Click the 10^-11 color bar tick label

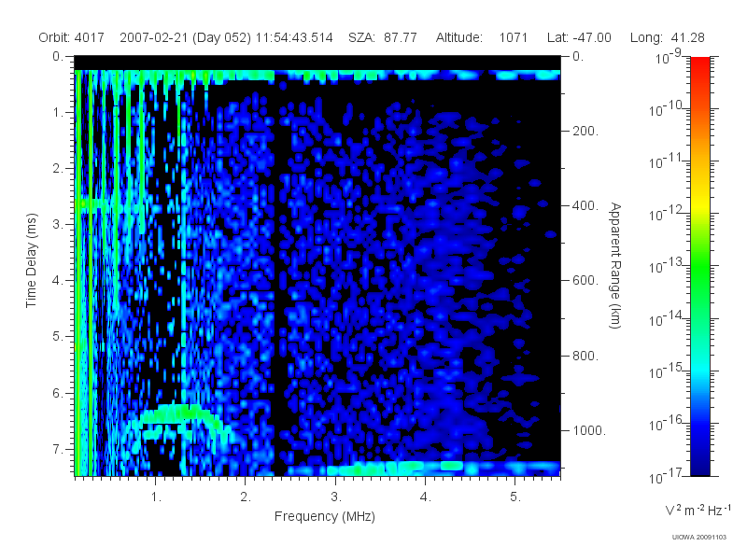pos(668,161)
